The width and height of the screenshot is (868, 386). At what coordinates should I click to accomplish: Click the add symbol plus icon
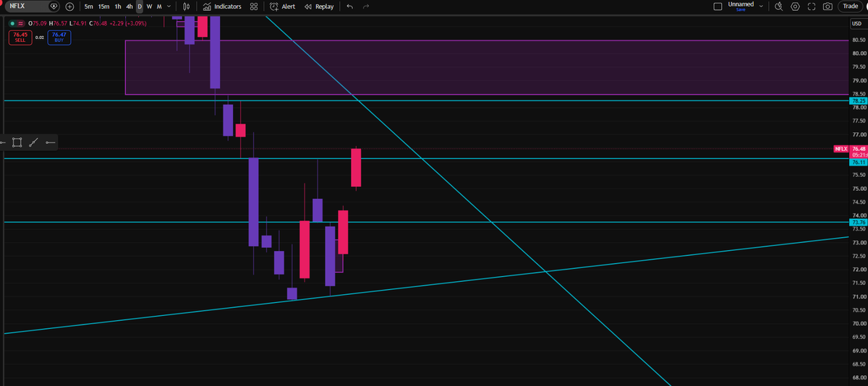(69, 7)
